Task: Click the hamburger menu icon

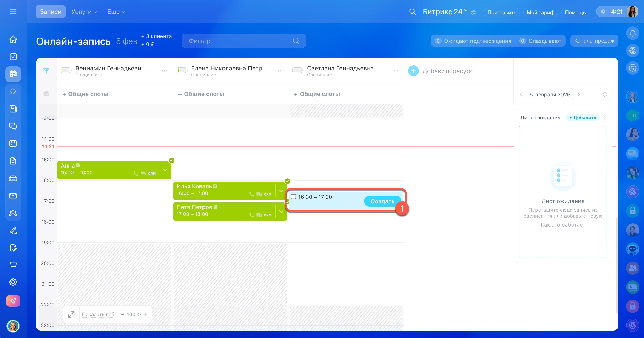Action: tap(13, 12)
